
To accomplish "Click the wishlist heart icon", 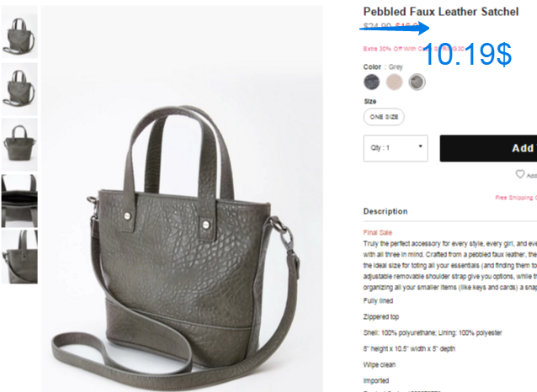I will (520, 174).
